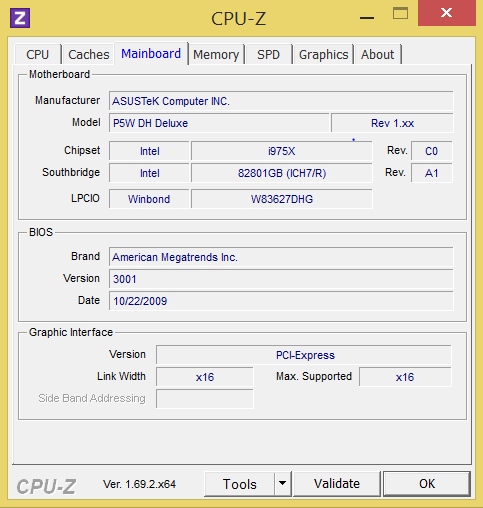Open the Caches tab

[89, 54]
